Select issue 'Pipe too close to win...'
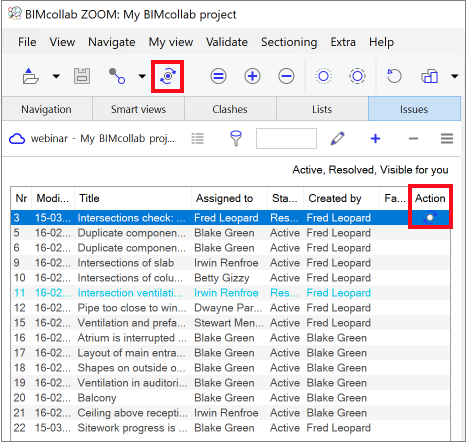The height and width of the screenshot is (443, 466). tap(230, 308)
